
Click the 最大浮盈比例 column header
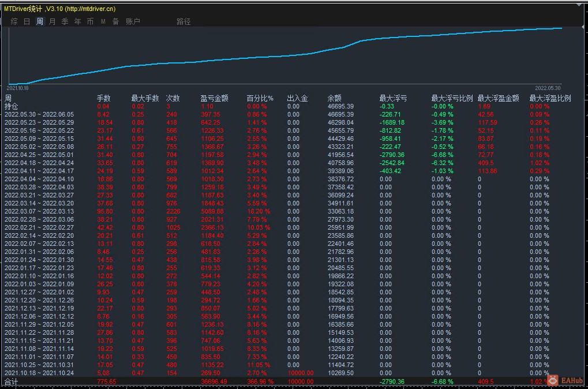coord(550,98)
